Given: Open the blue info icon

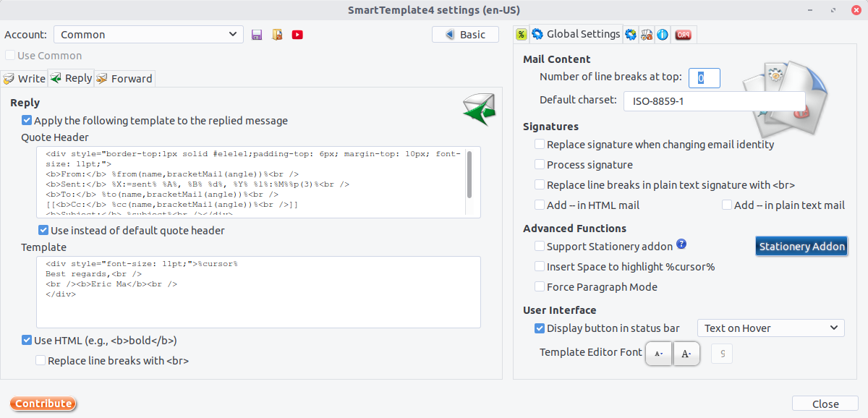Looking at the screenshot, I should click(x=663, y=34).
